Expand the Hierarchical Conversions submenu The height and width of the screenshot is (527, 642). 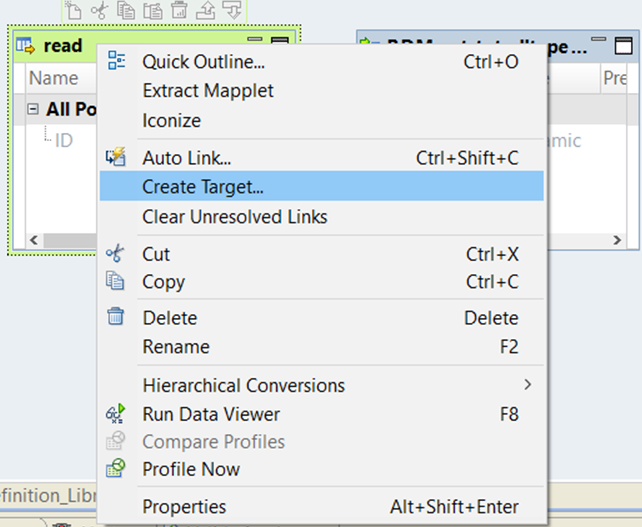click(321, 385)
